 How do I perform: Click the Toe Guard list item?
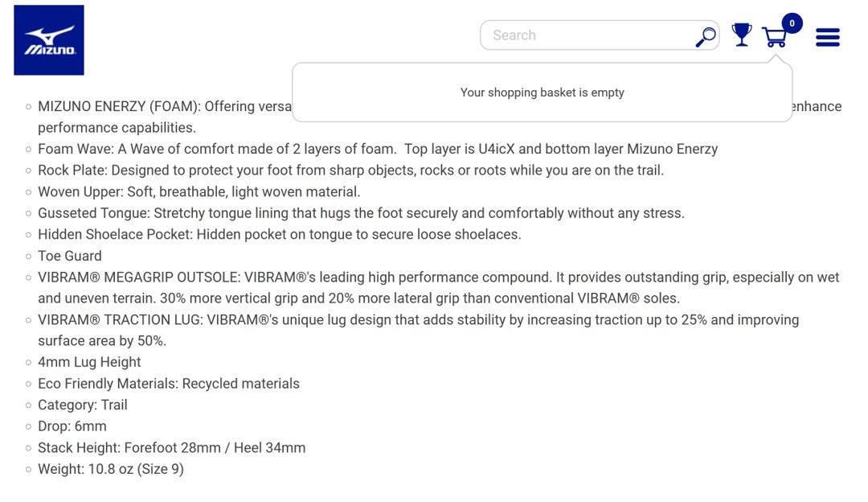70,256
